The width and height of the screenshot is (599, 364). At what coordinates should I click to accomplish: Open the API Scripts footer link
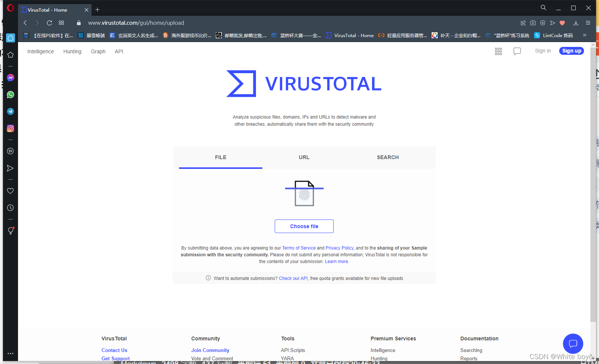point(293,350)
